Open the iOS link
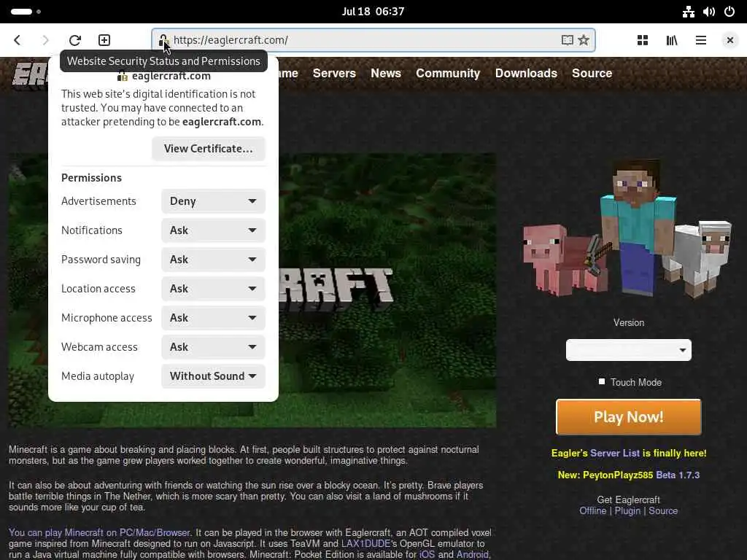The image size is (747, 560). click(x=427, y=555)
